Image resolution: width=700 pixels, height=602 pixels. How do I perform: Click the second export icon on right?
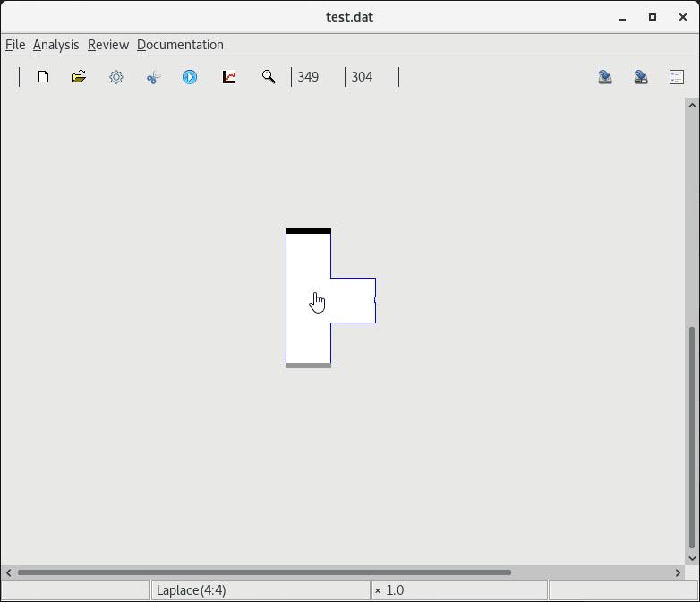tap(641, 77)
